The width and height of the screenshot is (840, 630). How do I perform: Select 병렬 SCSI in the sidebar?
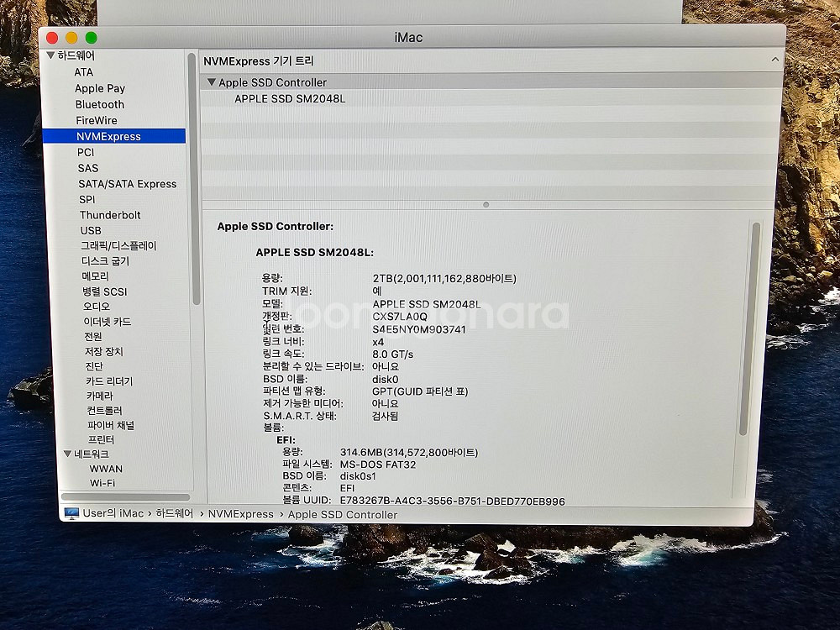pos(104,291)
